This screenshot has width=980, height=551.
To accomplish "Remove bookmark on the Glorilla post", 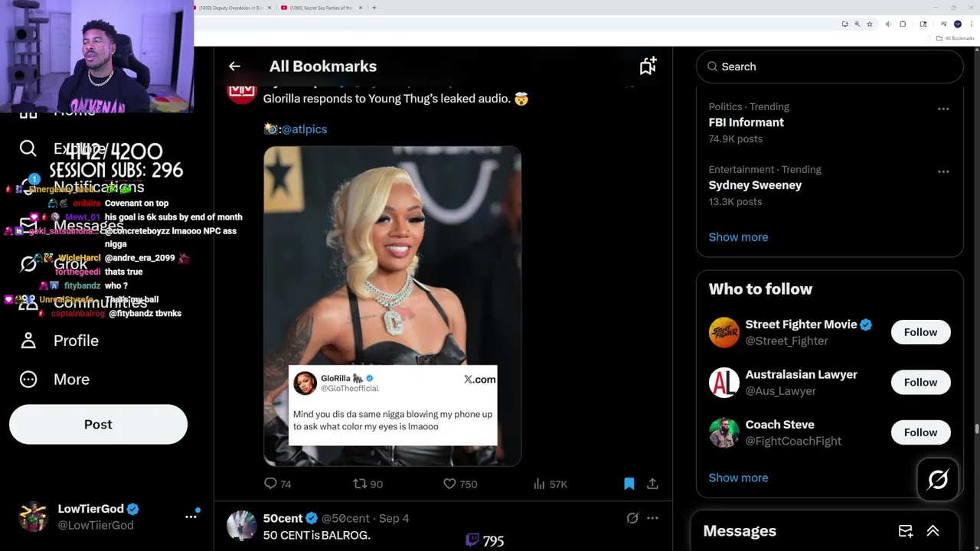I will (x=629, y=484).
